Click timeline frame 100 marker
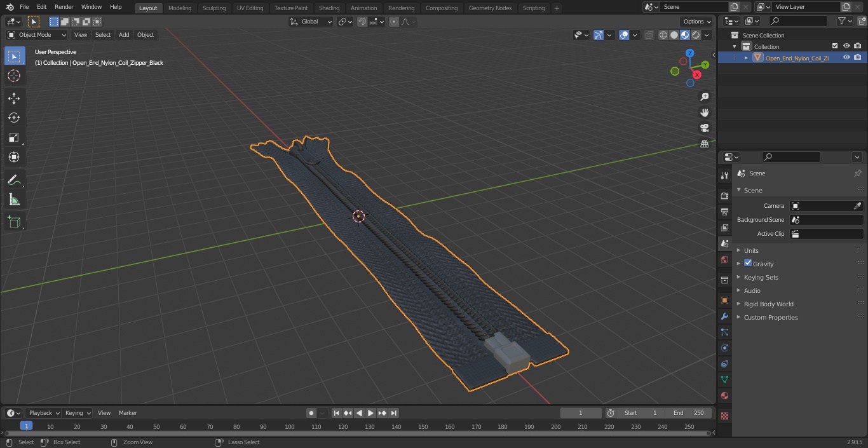 289,427
